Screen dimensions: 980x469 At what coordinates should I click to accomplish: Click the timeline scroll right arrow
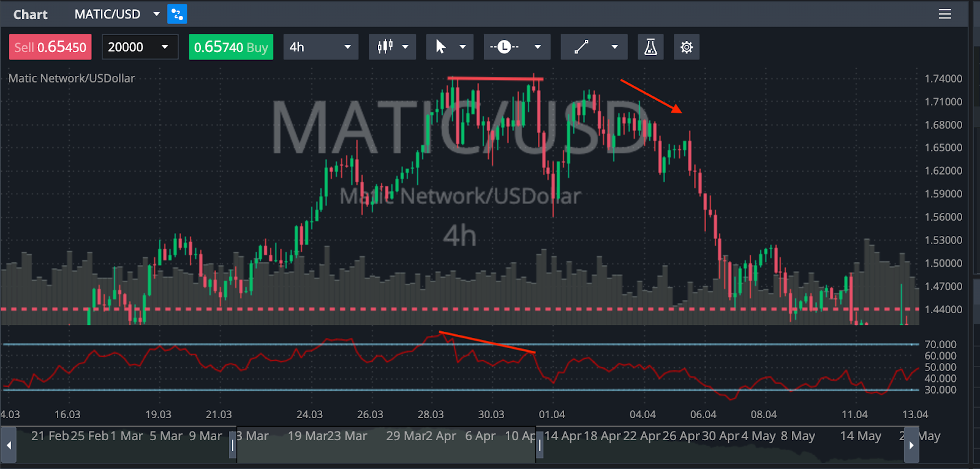coord(911,445)
